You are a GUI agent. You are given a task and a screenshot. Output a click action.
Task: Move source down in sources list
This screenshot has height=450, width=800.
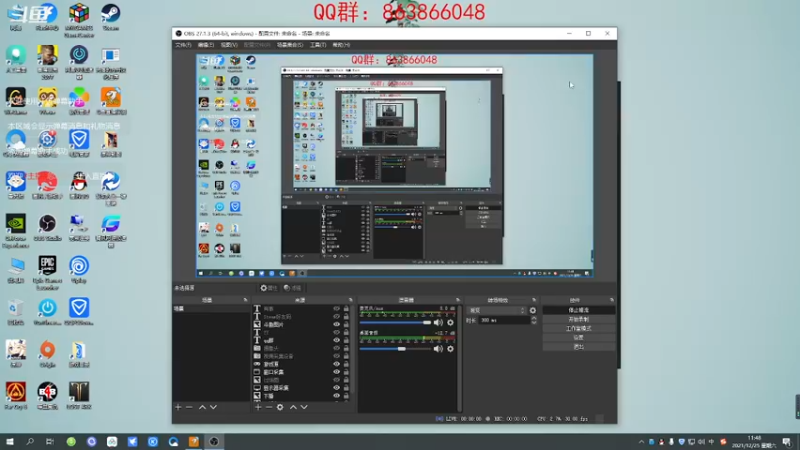coord(304,407)
